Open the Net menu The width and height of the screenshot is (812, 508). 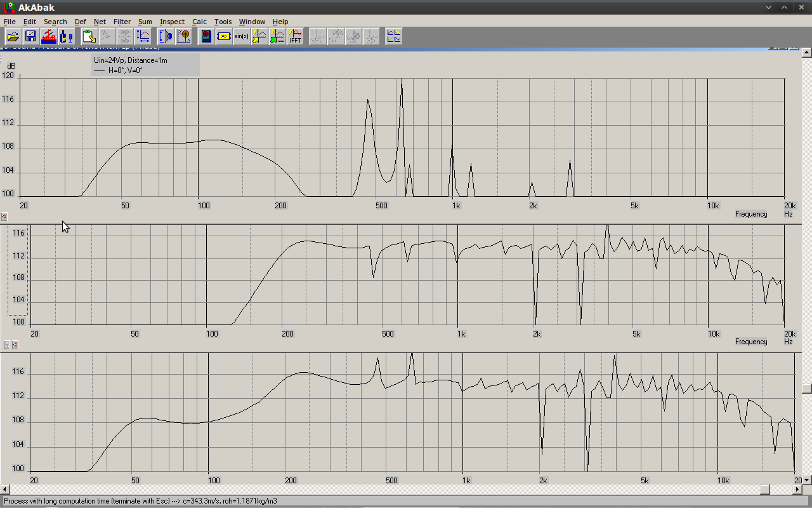(x=100, y=22)
